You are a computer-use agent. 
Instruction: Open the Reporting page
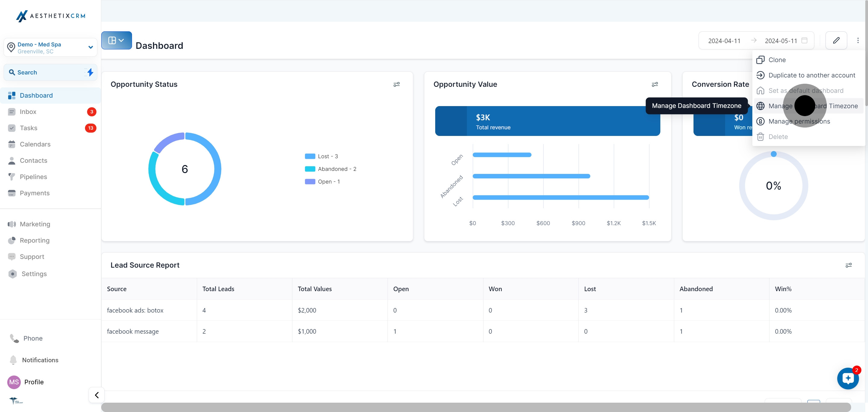point(34,240)
